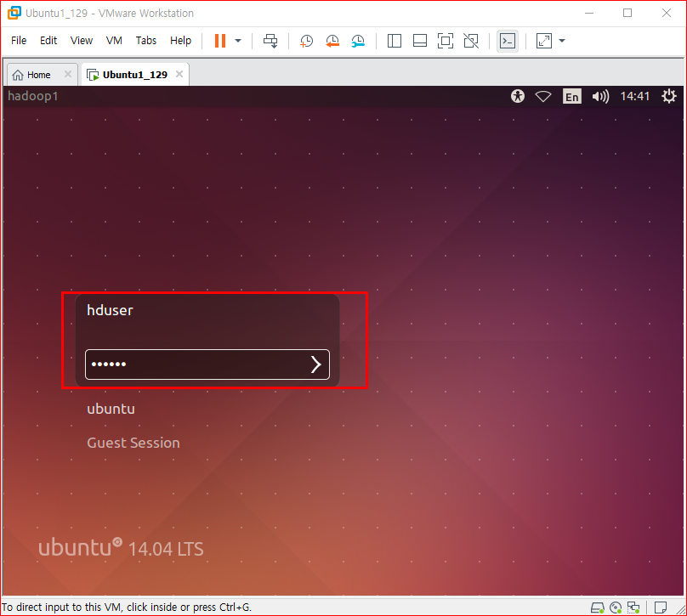The image size is (687, 616).
Task: Click the hard disk status icon
Action: click(598, 608)
